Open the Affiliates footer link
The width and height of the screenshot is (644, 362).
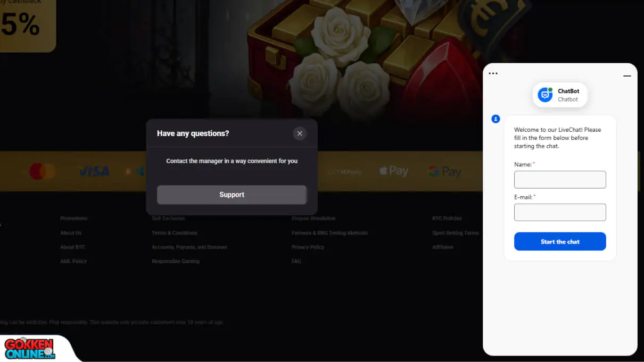(x=443, y=247)
